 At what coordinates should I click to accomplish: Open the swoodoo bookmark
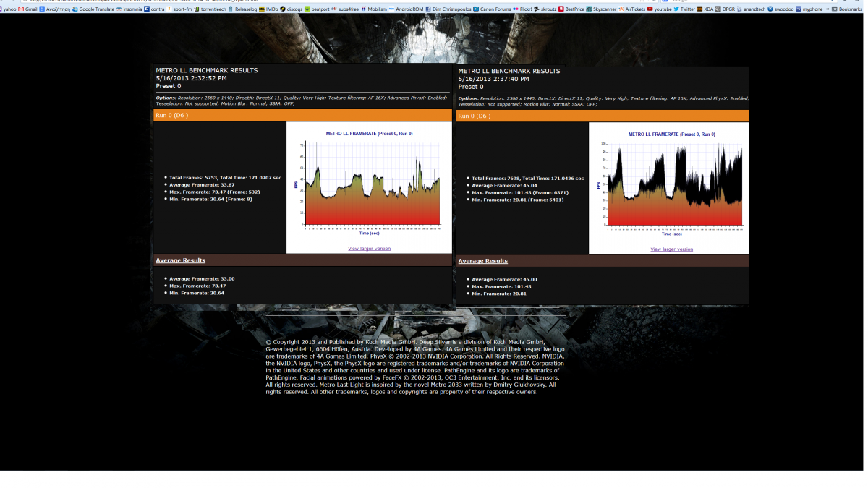coord(780,9)
